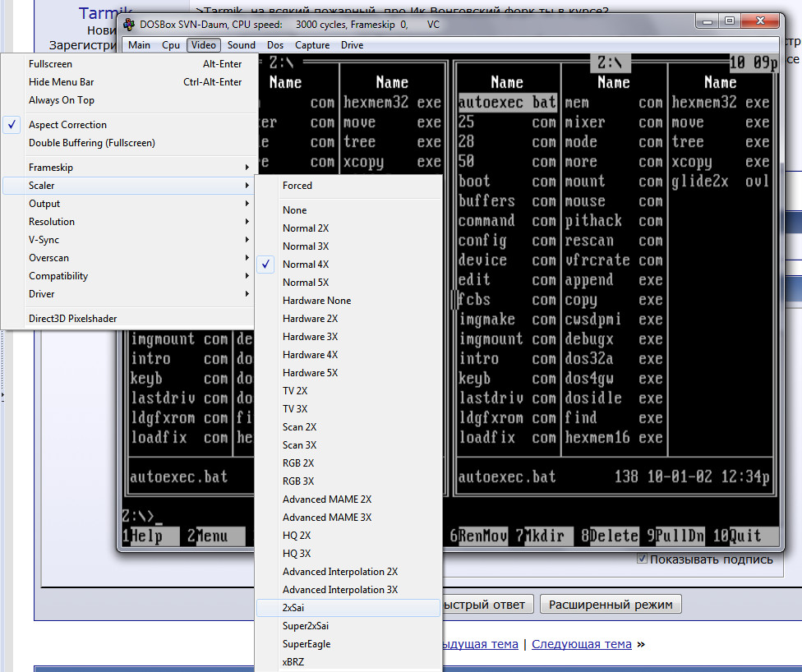
Task: Expand the Frameskip submenu
Action: click(51, 168)
